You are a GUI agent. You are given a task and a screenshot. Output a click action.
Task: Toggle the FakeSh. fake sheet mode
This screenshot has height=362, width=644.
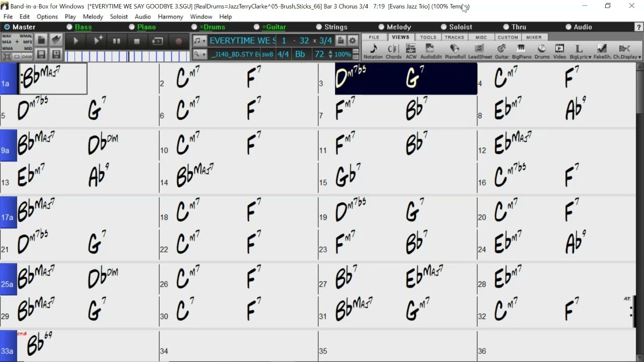tap(602, 51)
